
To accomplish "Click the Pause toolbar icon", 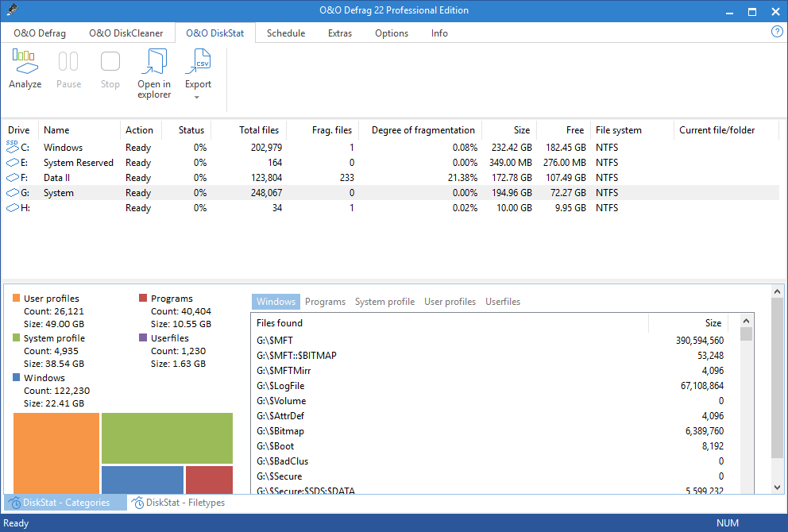I will pos(68,61).
